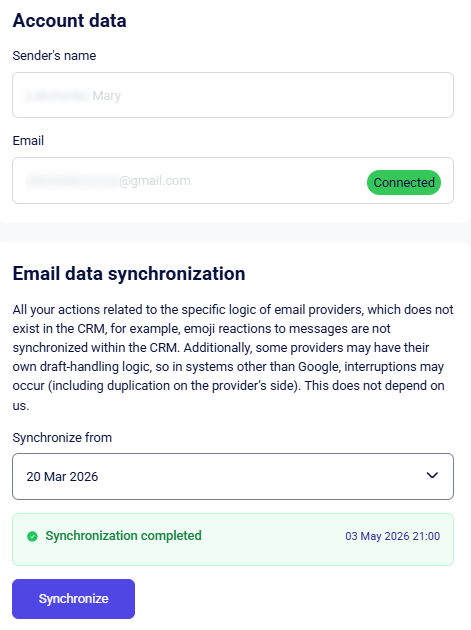Focus the Email address input field
The image size is (471, 630).
233,180
